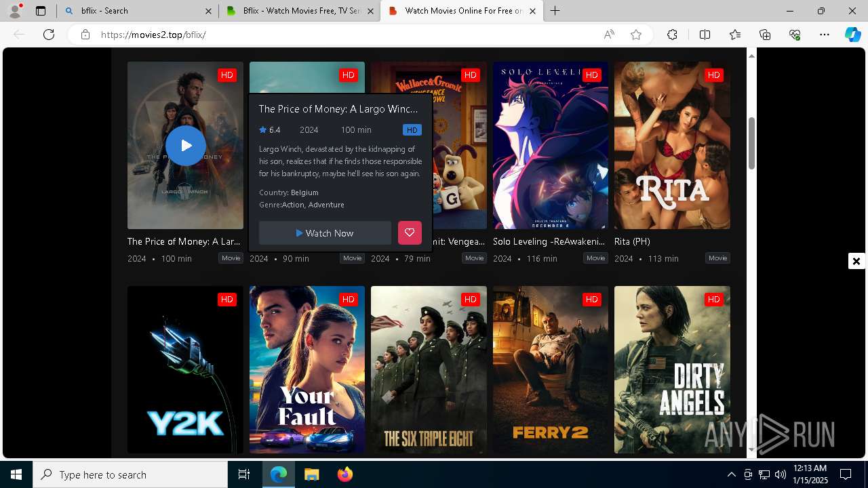Screen dimensions: 868x488
Task: Add movie to favorites with heart icon
Action: coord(410,233)
